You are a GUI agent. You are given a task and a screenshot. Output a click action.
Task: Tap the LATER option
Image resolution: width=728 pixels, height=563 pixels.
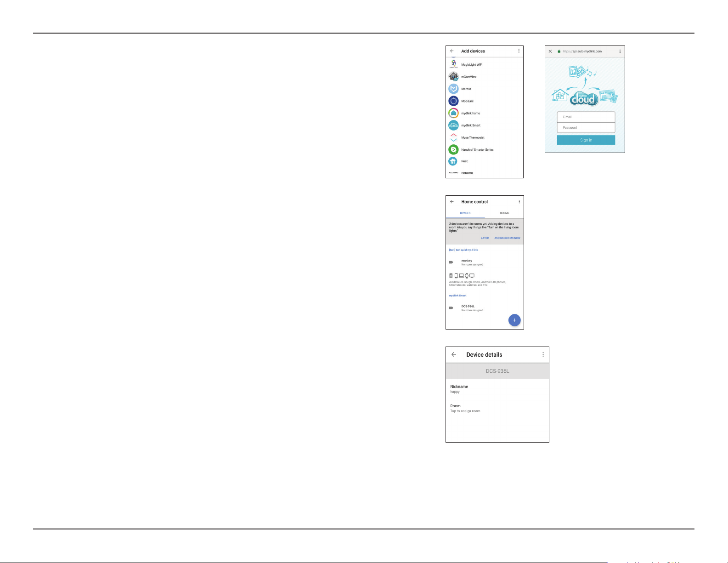tap(485, 238)
